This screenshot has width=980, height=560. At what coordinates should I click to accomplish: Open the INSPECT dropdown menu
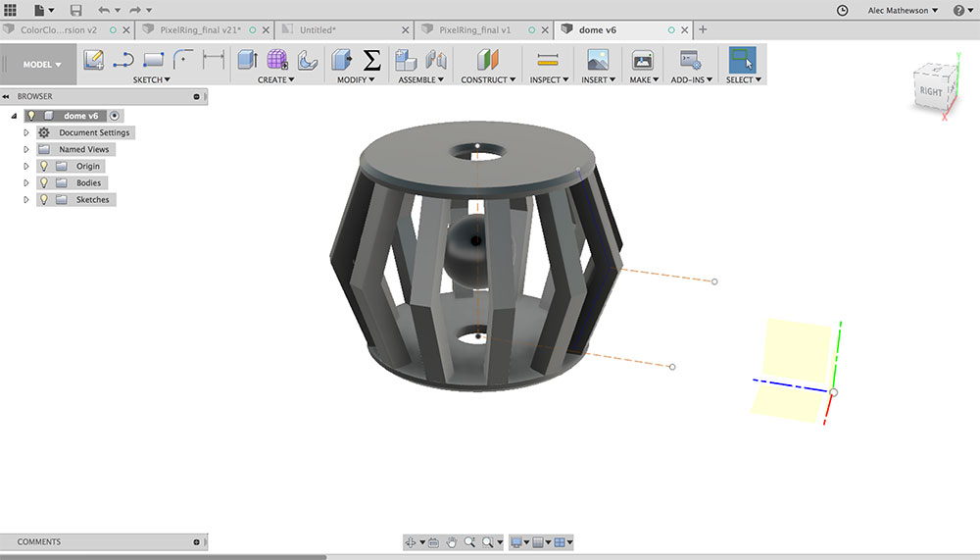[x=550, y=80]
